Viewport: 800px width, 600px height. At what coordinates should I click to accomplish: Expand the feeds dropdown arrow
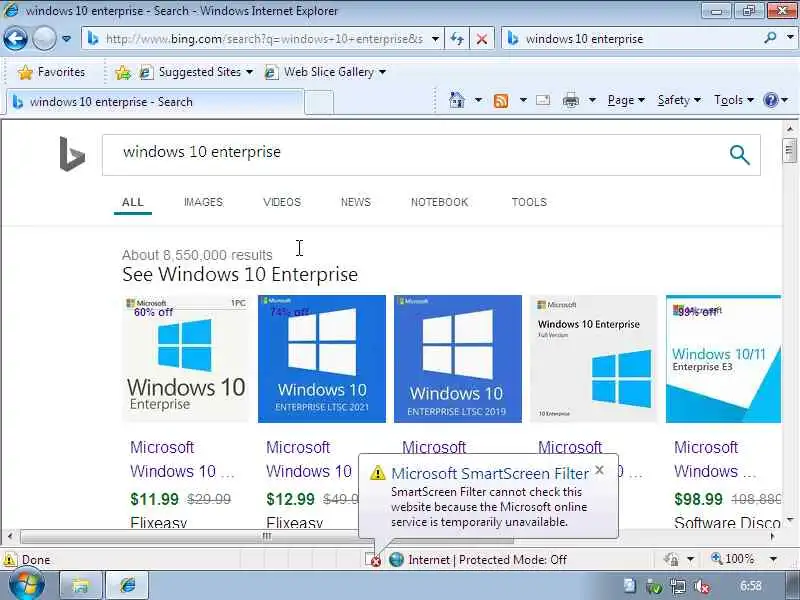[523, 100]
